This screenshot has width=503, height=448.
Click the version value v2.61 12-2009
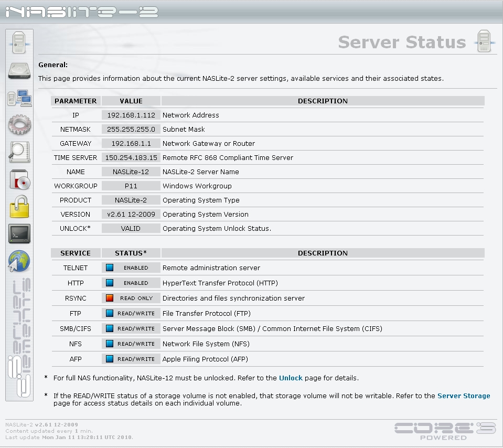pos(131,214)
